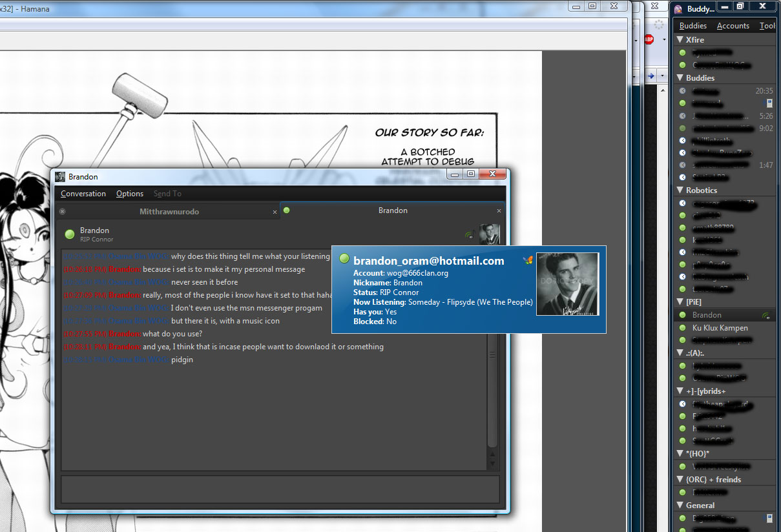Click the 5:26 idle time entry
781x532 pixels.
click(766, 116)
